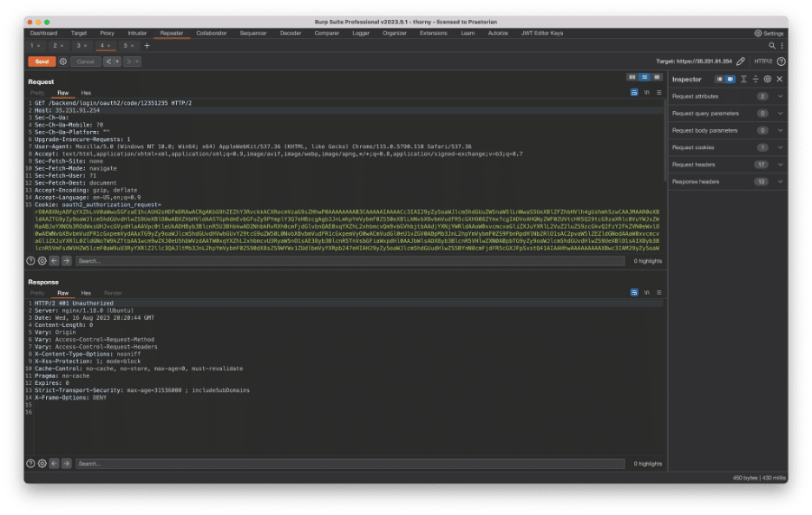
Task: Toggle non-printable characters in response editor
Action: [647, 293]
